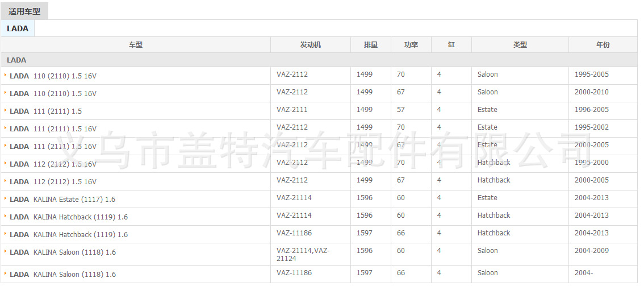Screen dimensions: 644x286
Task: Click the 车型 column header
Action: point(136,45)
